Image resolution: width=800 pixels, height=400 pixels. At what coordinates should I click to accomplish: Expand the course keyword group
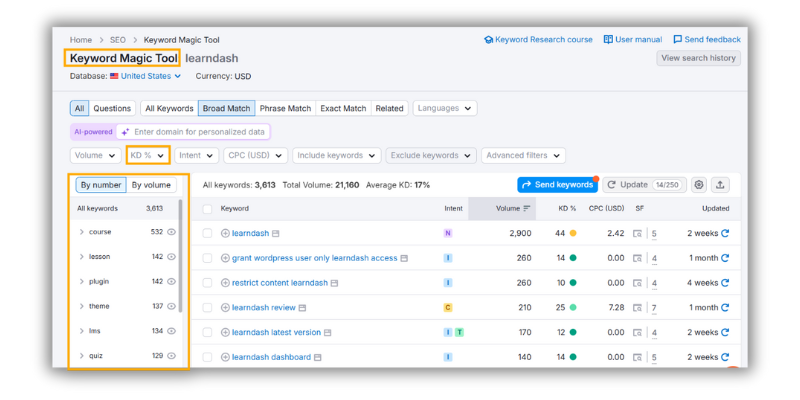click(x=81, y=232)
